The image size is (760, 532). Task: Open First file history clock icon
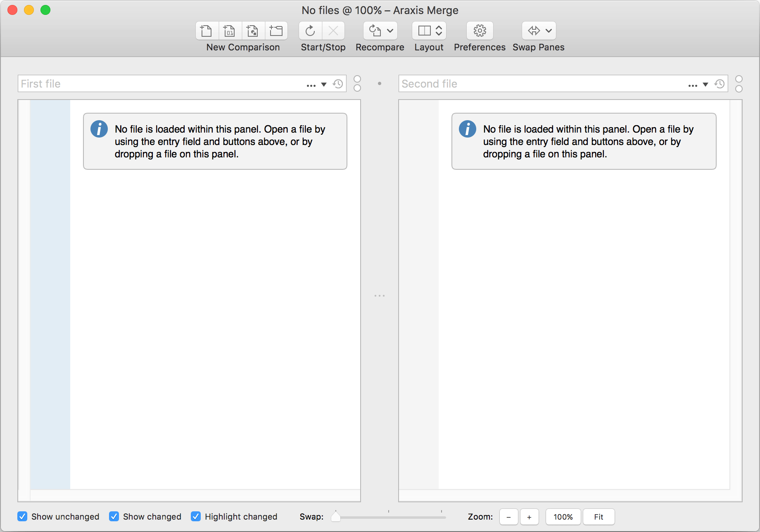pos(338,84)
